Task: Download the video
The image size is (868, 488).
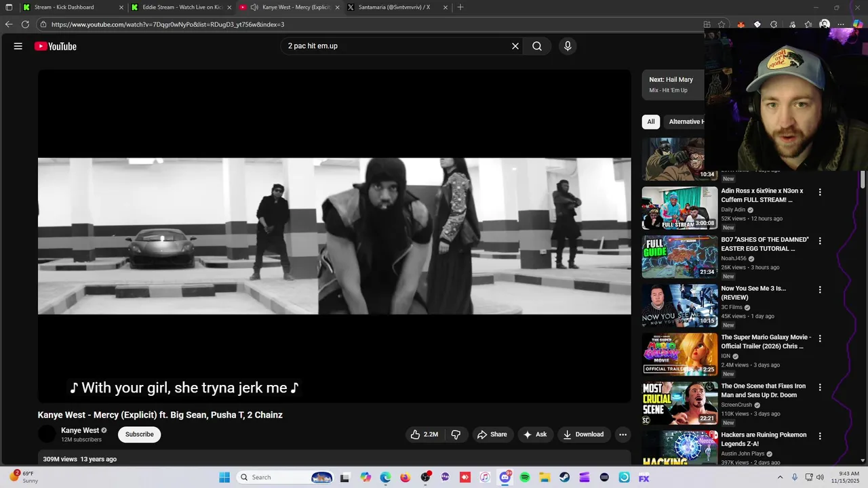Action: (583, 434)
